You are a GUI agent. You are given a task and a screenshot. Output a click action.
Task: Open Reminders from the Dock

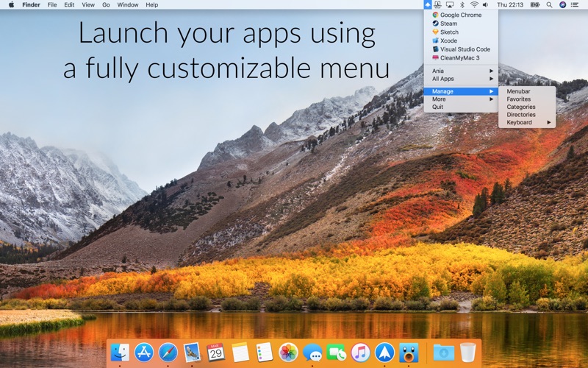tap(265, 353)
